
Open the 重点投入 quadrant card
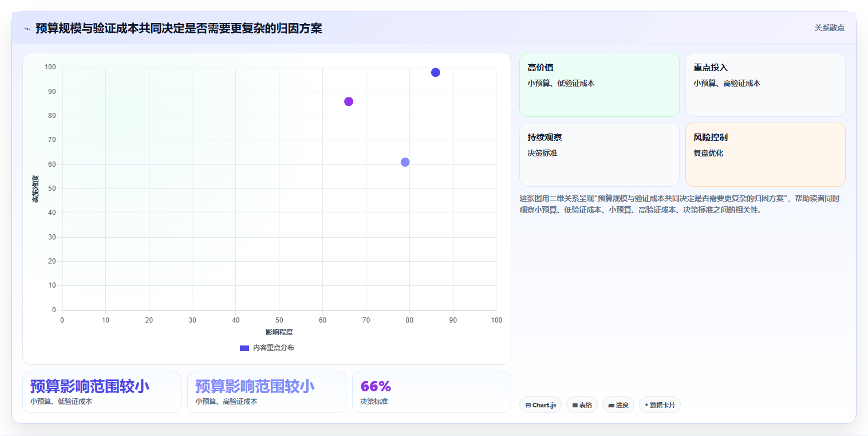click(765, 85)
